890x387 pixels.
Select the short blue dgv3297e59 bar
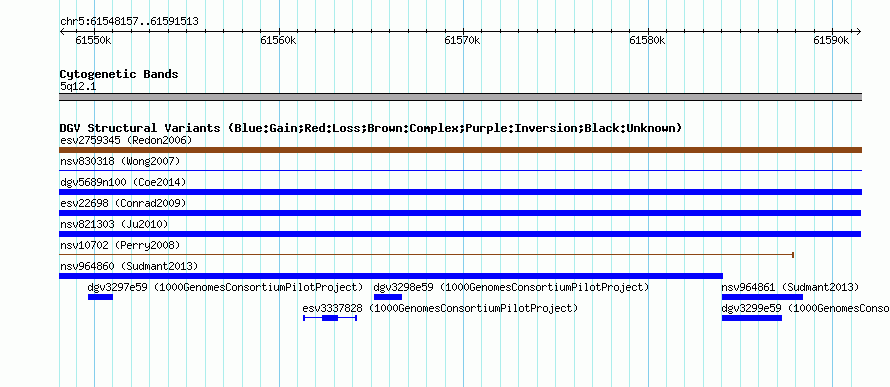coord(100,297)
